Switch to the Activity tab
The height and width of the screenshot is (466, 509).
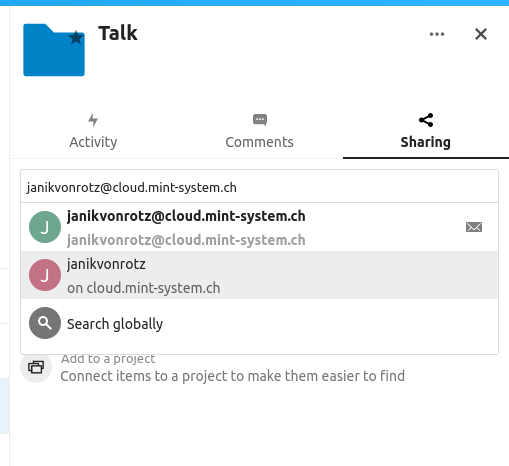pyautogui.click(x=93, y=132)
